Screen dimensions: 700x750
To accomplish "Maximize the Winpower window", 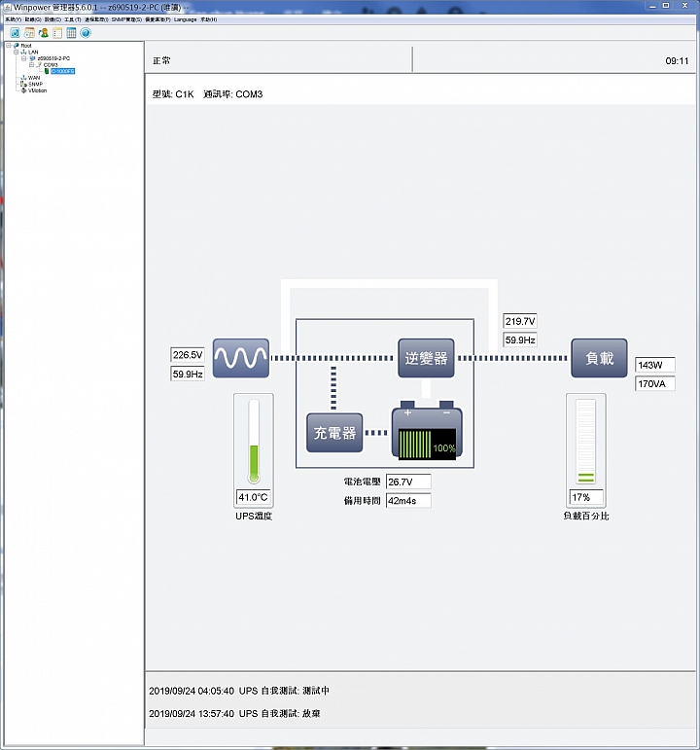I will click(666, 6).
